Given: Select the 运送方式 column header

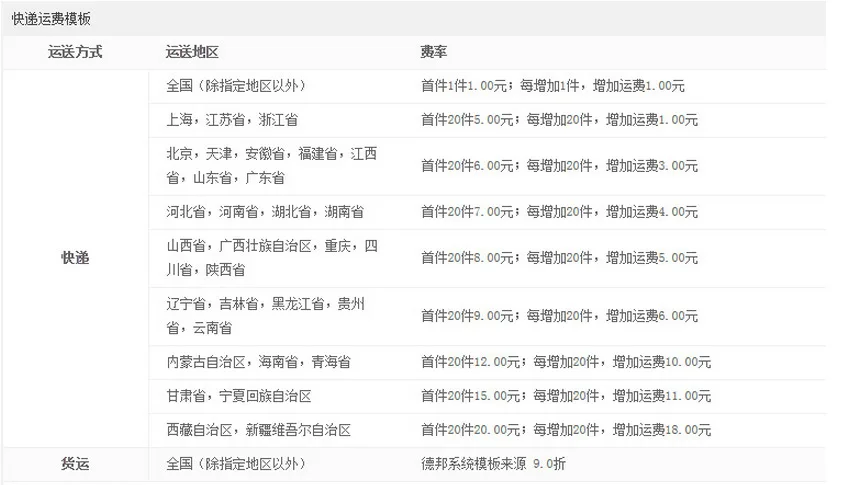Looking at the screenshot, I should point(75,52).
